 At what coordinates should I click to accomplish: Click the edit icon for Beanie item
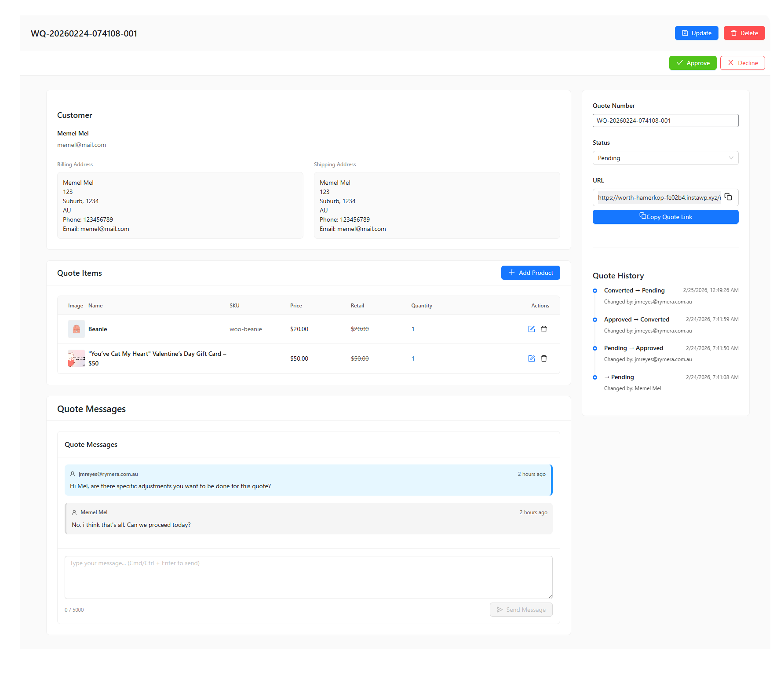[531, 329]
